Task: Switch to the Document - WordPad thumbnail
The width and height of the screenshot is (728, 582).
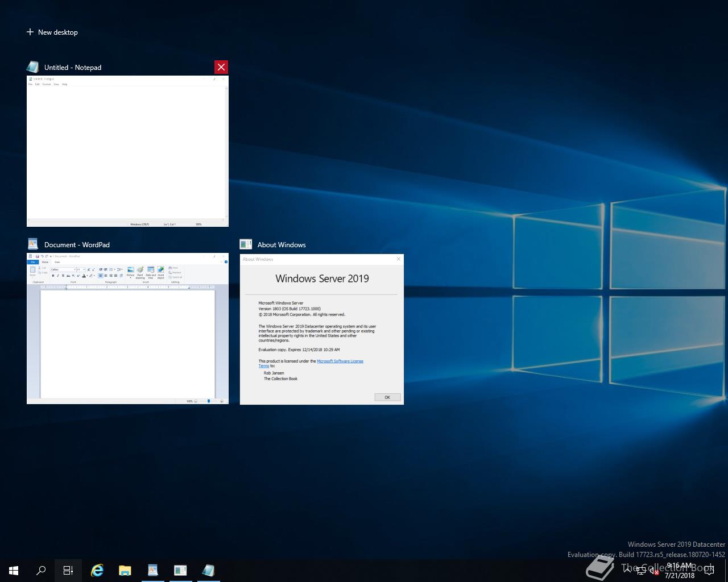Action: pos(127,329)
